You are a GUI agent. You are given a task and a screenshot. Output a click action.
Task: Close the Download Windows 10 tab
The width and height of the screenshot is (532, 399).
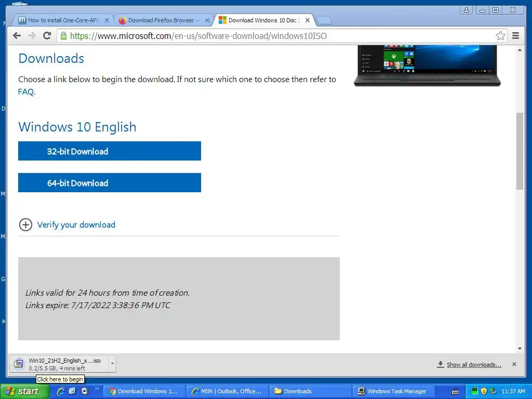pyautogui.click(x=308, y=20)
